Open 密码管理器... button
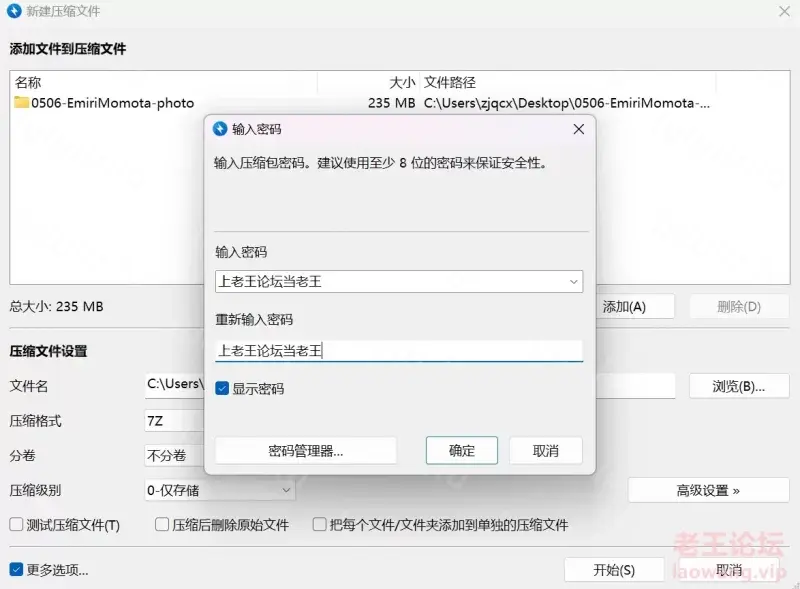The height and width of the screenshot is (589, 800). (x=306, y=451)
